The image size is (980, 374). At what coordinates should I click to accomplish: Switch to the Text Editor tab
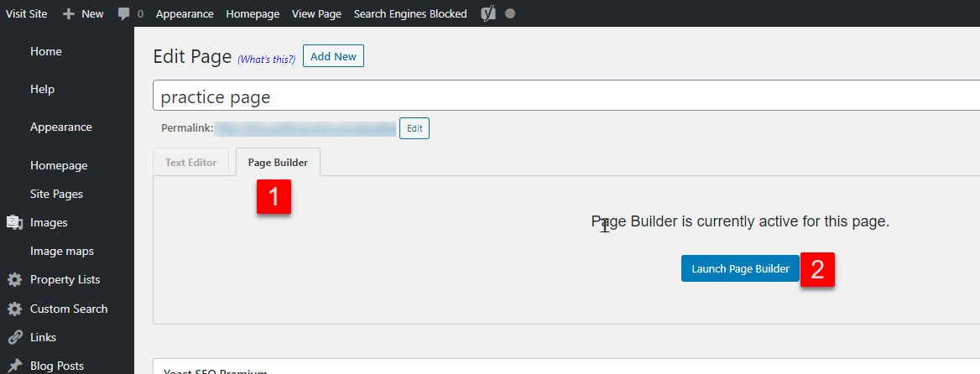(x=190, y=163)
